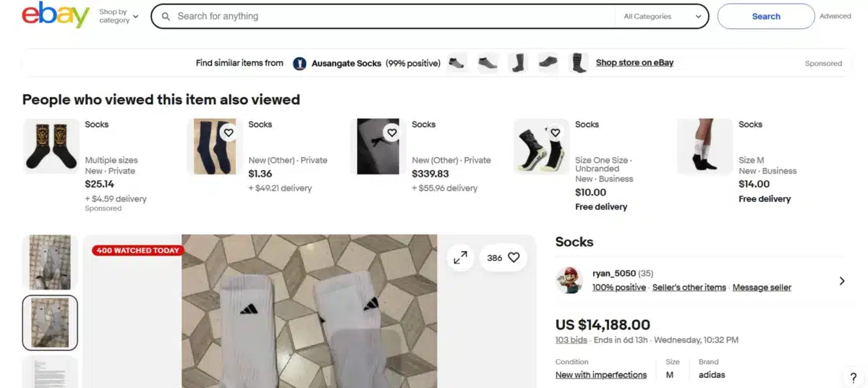Viewport: 868px width, 388px height.
Task: Select the second highlighted gallery thumbnail
Action: (50, 322)
